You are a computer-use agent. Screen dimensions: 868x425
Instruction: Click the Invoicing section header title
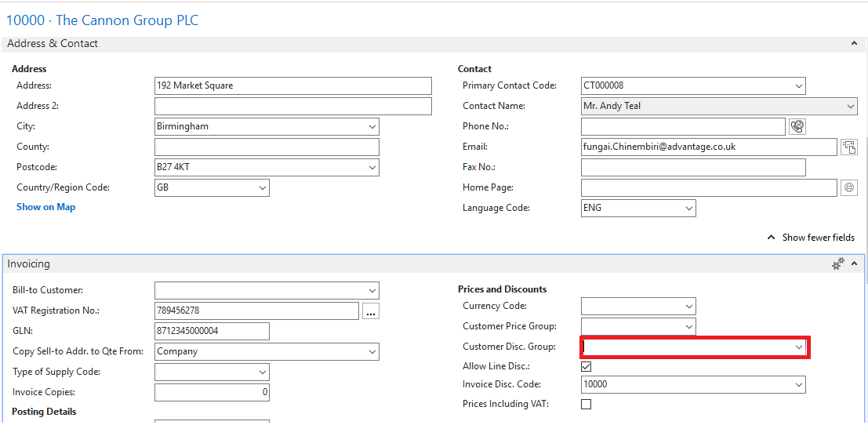click(29, 264)
